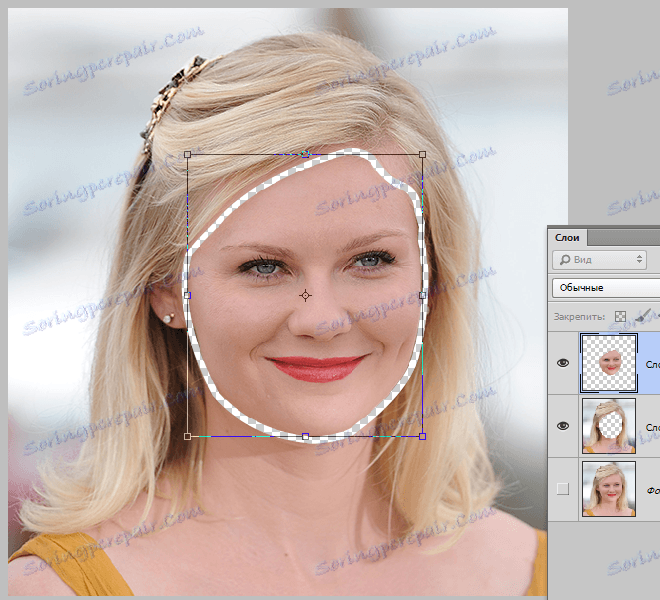The image size is (660, 600).
Task: Click the top-right transform corner handle
Action: click(423, 155)
